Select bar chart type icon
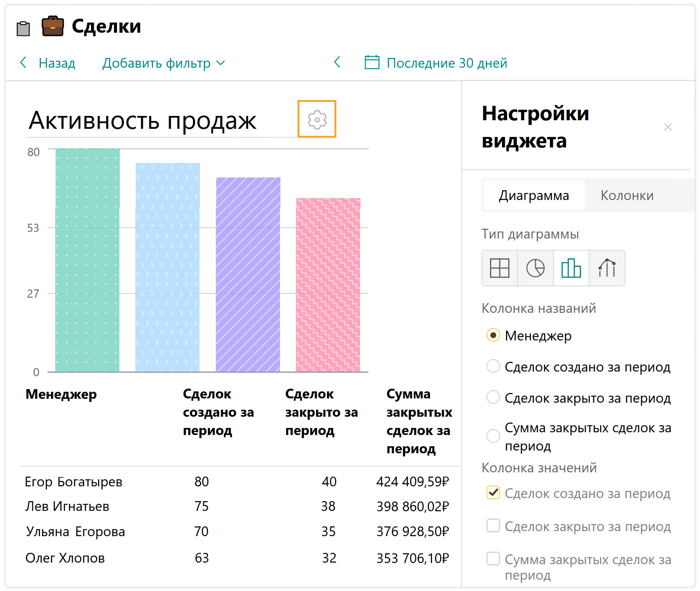This screenshot has height=591, width=700. click(x=571, y=268)
